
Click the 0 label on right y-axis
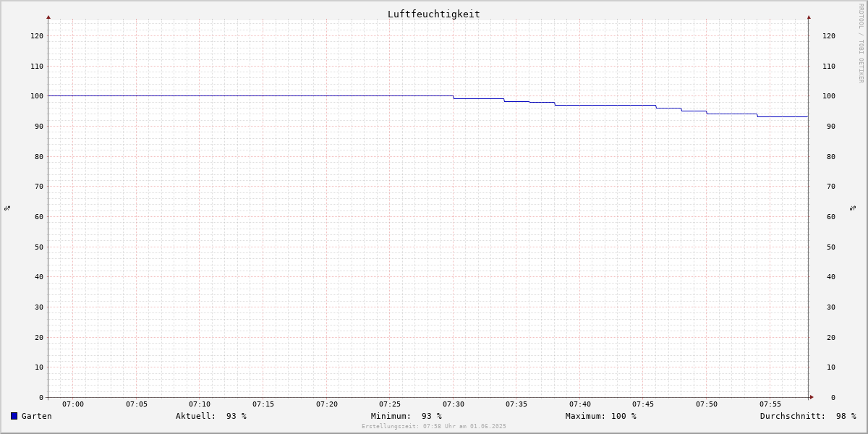pyautogui.click(x=833, y=397)
